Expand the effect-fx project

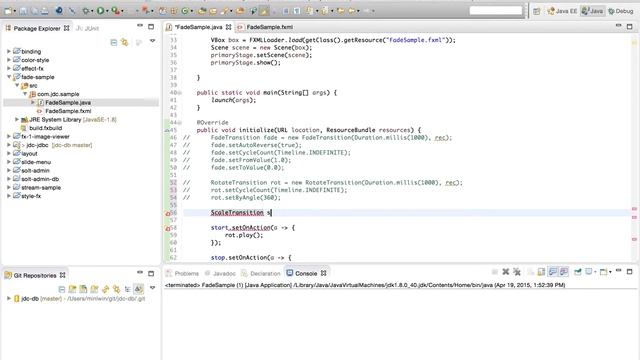click(x=9, y=69)
